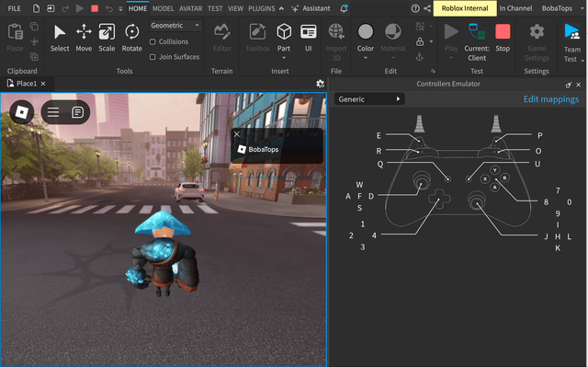
Task: Click the D-pad on controller diagram
Action: (439, 198)
